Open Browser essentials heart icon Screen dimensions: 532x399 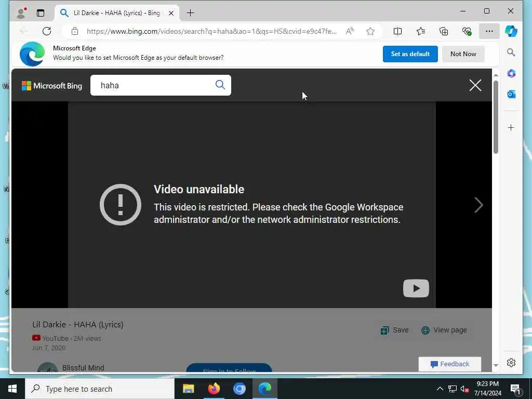467,31
